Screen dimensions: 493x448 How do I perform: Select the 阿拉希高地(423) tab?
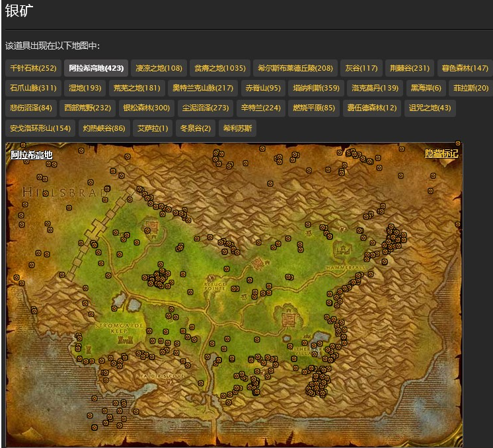point(96,68)
